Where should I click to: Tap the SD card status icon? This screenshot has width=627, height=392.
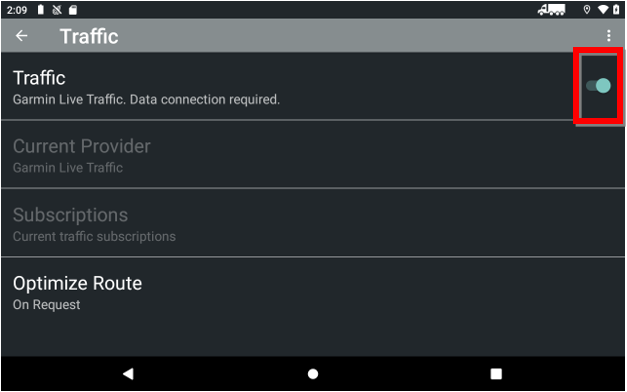73,10
